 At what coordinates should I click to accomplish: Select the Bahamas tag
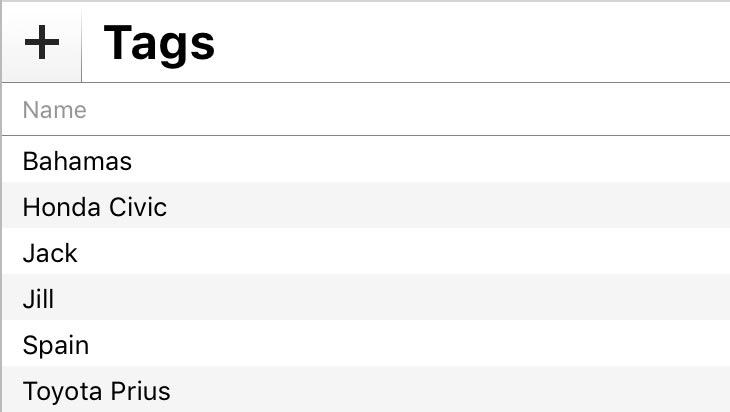pyautogui.click(x=77, y=161)
